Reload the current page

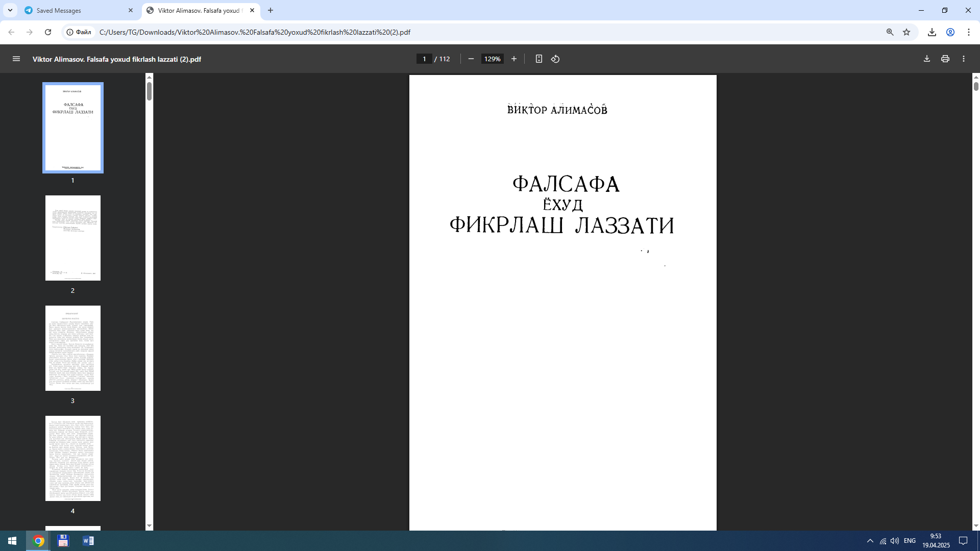click(48, 32)
